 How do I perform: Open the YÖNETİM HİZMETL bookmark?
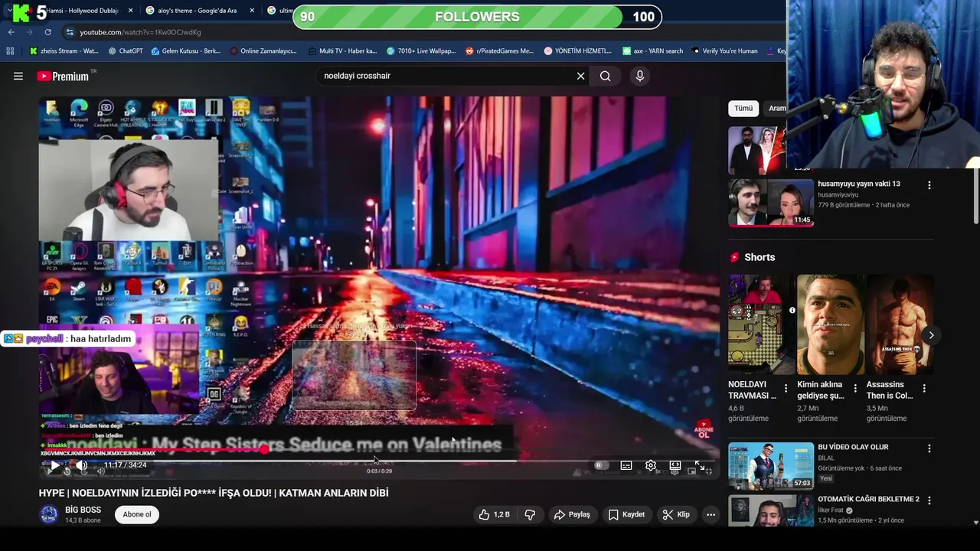click(x=578, y=51)
